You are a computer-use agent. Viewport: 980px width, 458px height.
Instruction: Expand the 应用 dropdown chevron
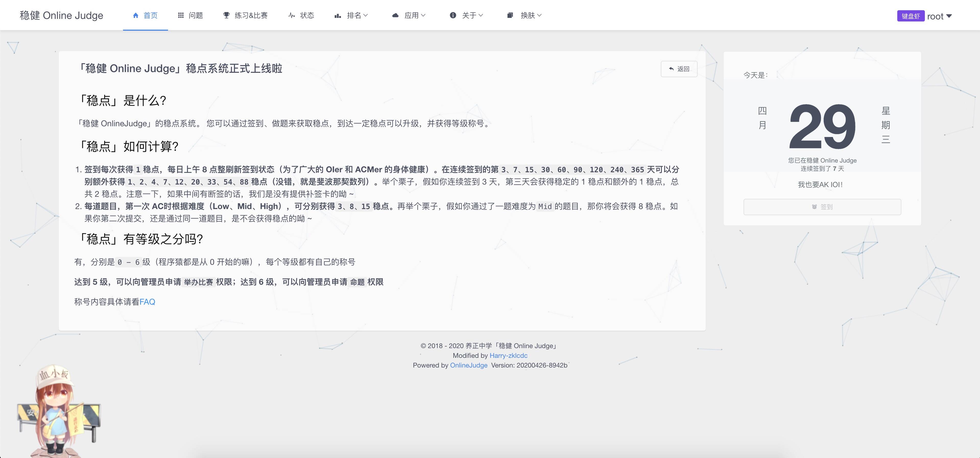pos(423,15)
